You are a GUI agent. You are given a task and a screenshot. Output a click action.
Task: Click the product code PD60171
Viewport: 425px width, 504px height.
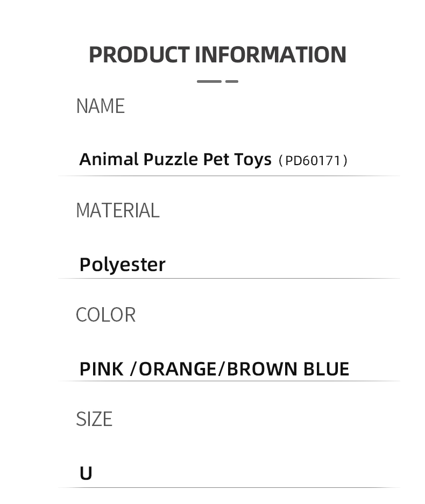[x=313, y=160]
